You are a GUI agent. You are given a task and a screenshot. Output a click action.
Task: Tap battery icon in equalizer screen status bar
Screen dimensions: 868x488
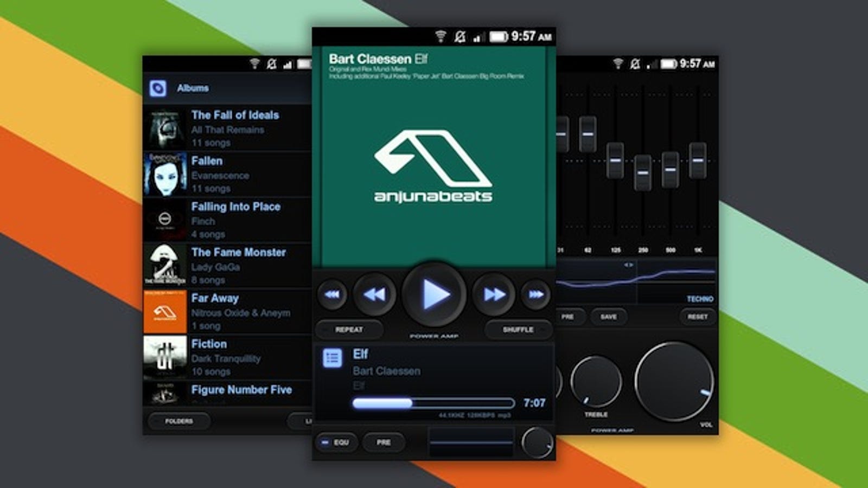pyautogui.click(x=668, y=64)
